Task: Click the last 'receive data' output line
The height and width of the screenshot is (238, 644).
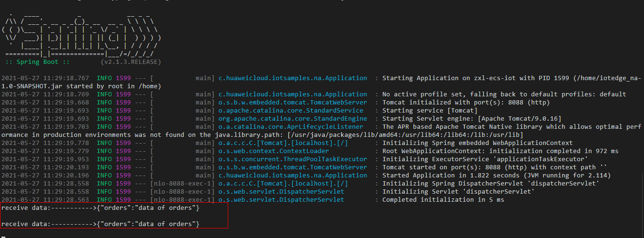Action: coord(100,224)
